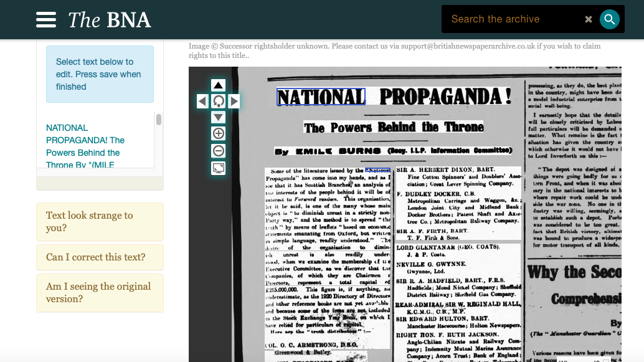The width and height of the screenshot is (644, 362).
Task: Click 'LORD GLENTANAR (GEO. COATS)' entry
Action: click(448, 247)
